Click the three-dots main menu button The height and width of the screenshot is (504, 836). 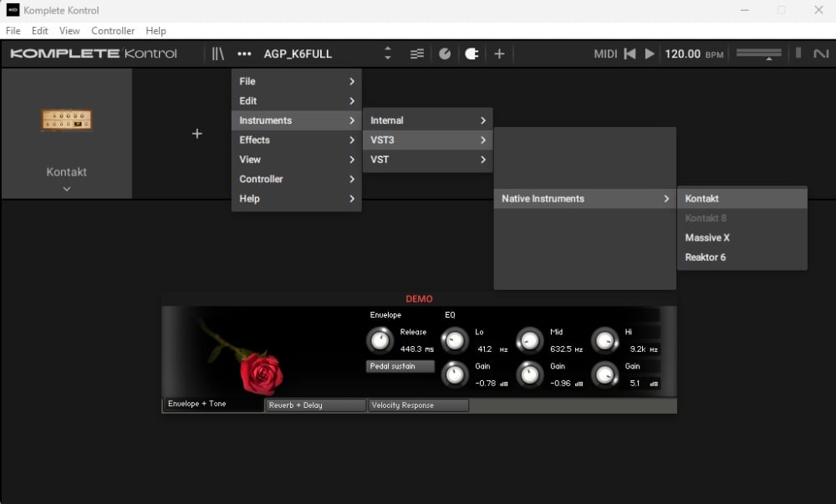[x=244, y=53]
